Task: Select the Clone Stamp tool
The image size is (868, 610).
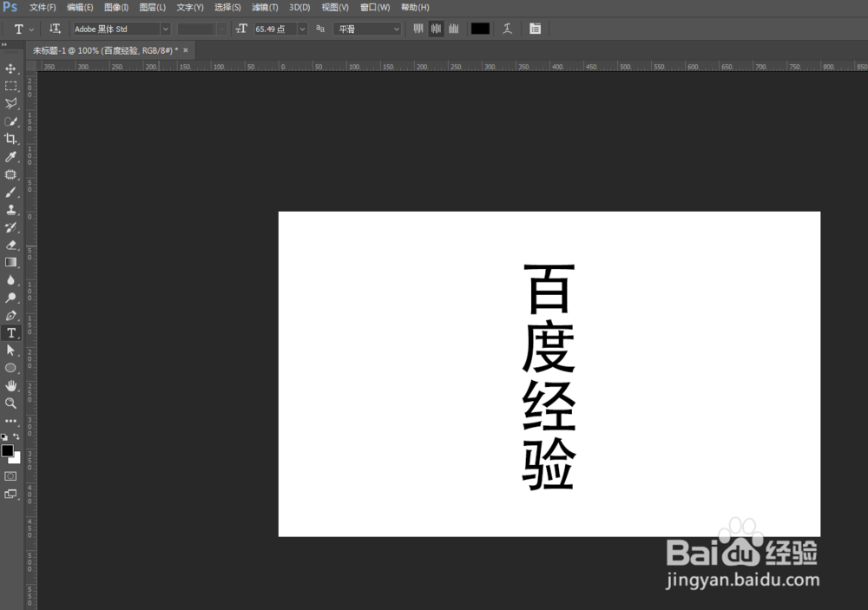Action: [11, 209]
